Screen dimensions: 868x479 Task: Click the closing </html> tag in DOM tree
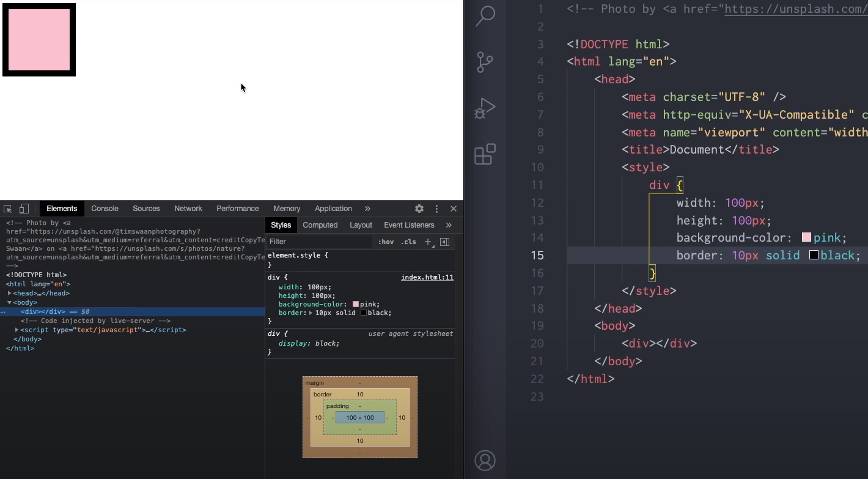20,348
